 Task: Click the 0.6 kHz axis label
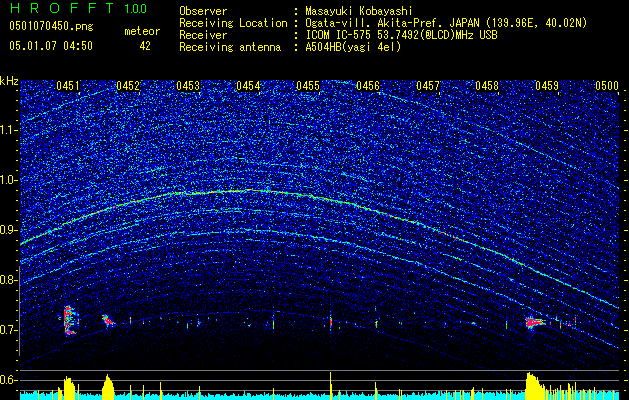[x=9, y=380]
